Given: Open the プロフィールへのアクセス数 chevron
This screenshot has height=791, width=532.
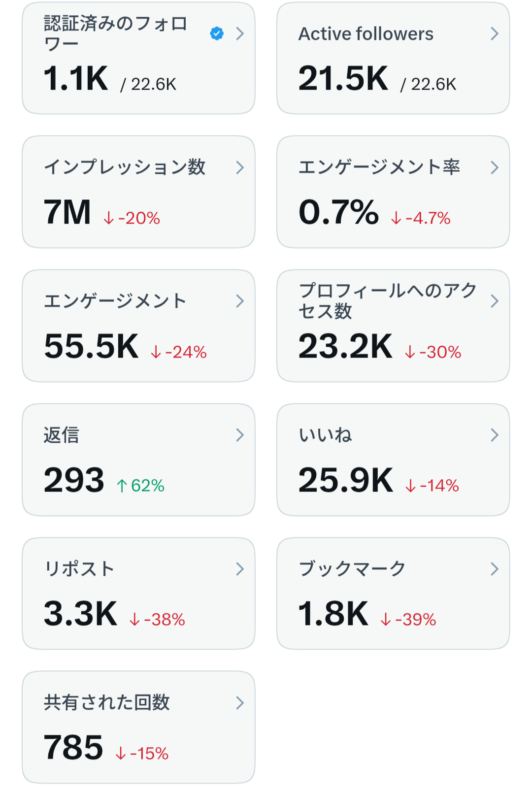Looking at the screenshot, I should pos(495,301).
